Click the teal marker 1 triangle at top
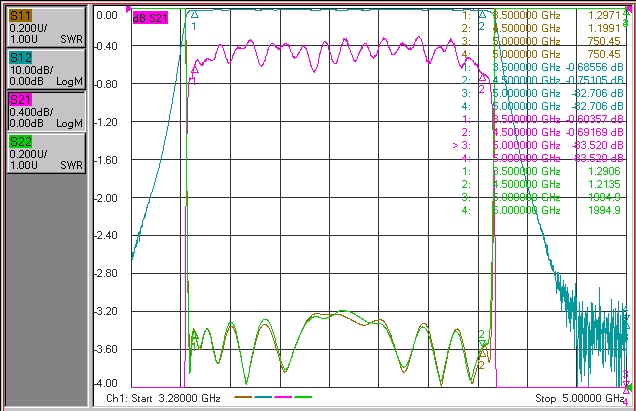 195,15
